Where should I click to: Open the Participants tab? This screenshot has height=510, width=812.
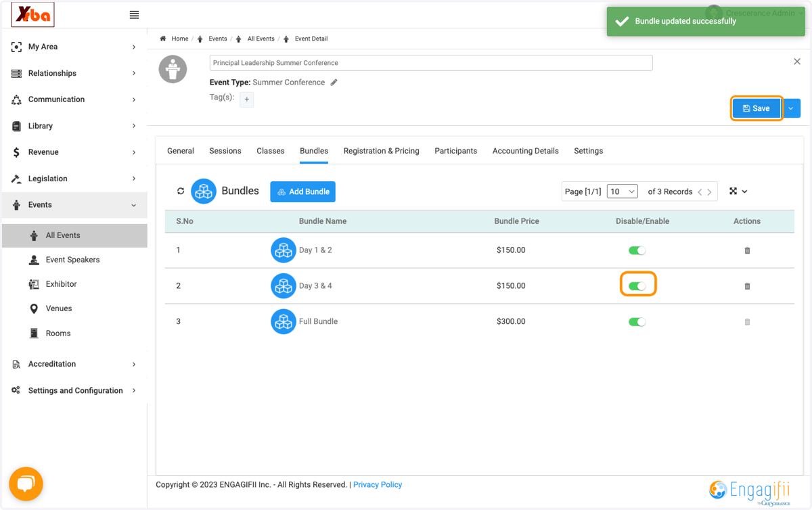tap(456, 151)
